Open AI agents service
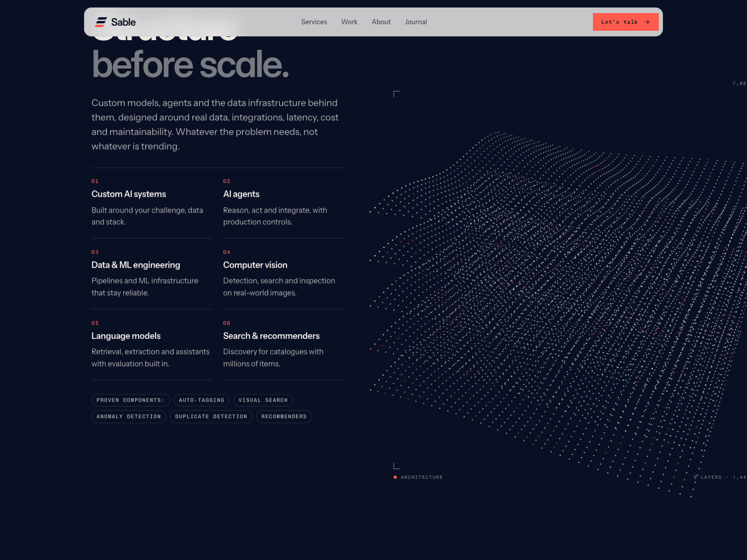The image size is (747, 560). point(241,194)
